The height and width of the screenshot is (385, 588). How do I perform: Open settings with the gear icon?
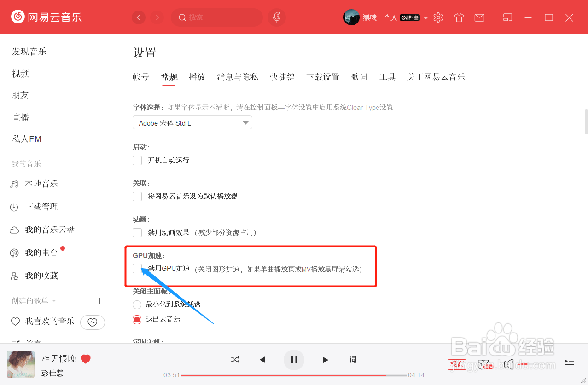click(x=438, y=17)
